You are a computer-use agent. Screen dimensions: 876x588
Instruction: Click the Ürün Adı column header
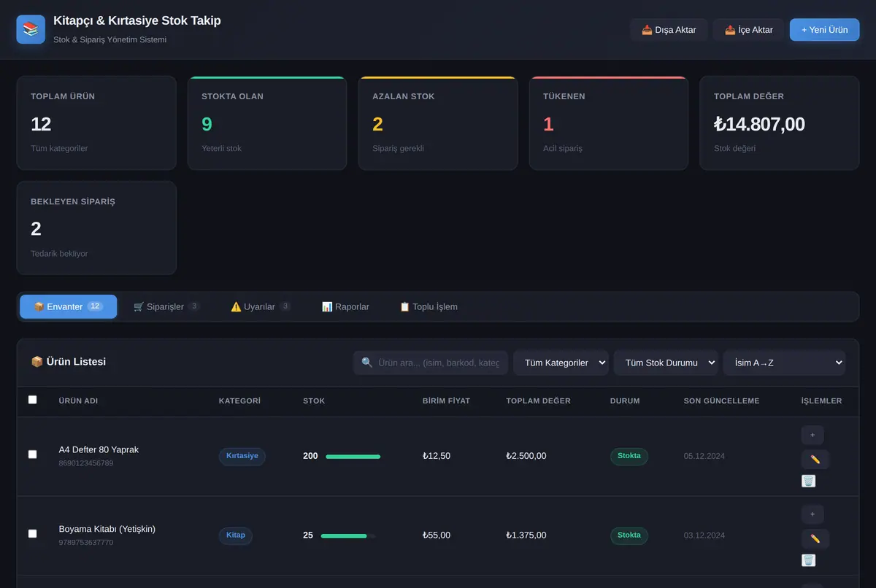click(x=78, y=401)
